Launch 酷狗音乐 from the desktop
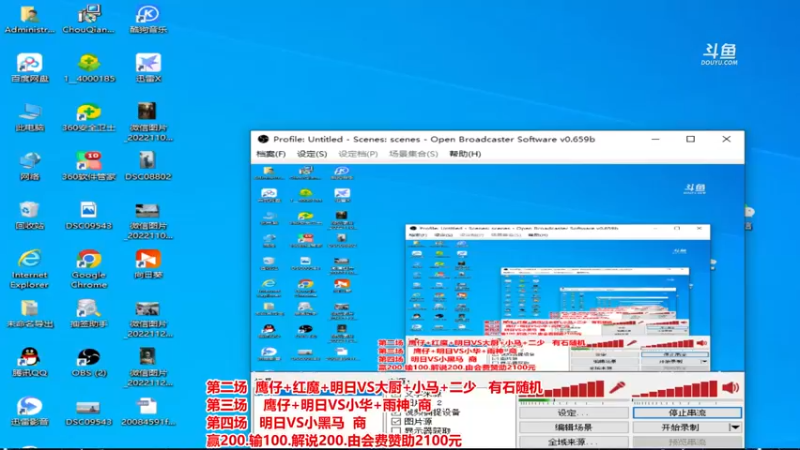 [x=148, y=19]
